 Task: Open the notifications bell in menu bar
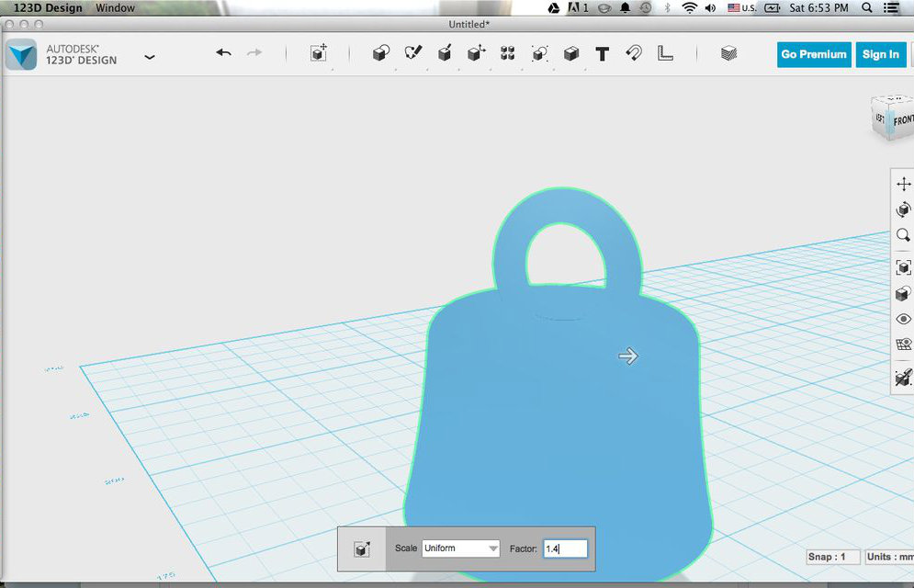(x=625, y=7)
